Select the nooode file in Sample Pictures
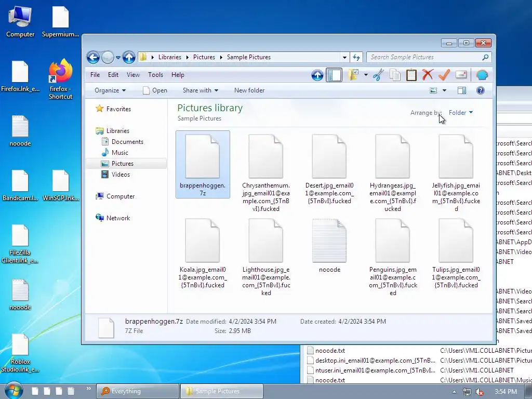532x399 pixels. 329,245
